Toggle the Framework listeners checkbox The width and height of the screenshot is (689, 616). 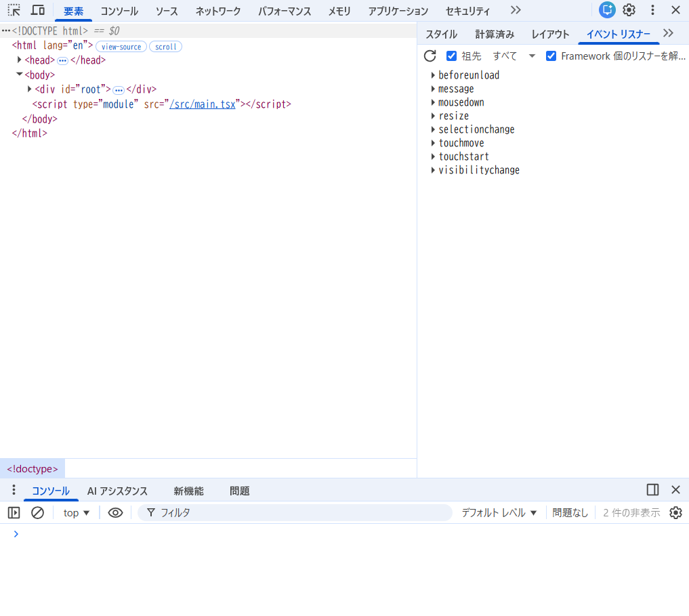coord(551,56)
